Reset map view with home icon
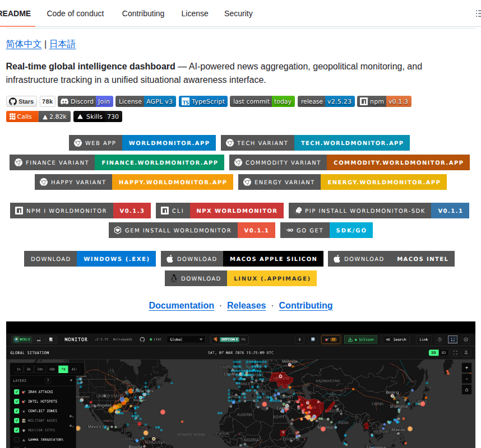 click(466, 390)
